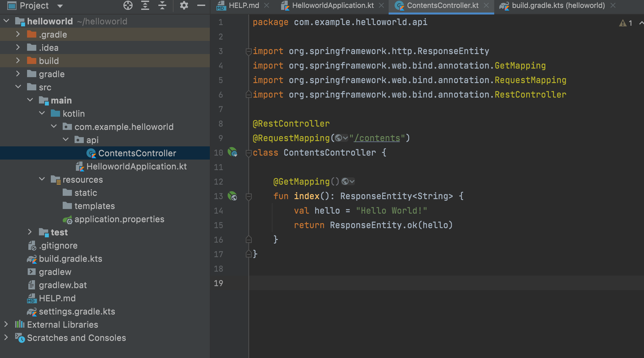Toggle fold marker at fun index line
644x358 pixels.
(249, 197)
